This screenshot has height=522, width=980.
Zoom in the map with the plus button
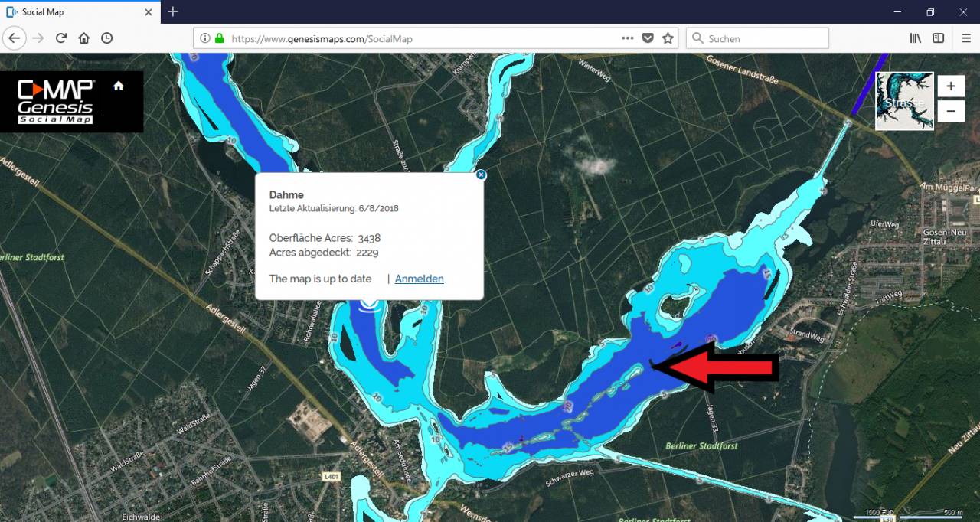click(951, 86)
